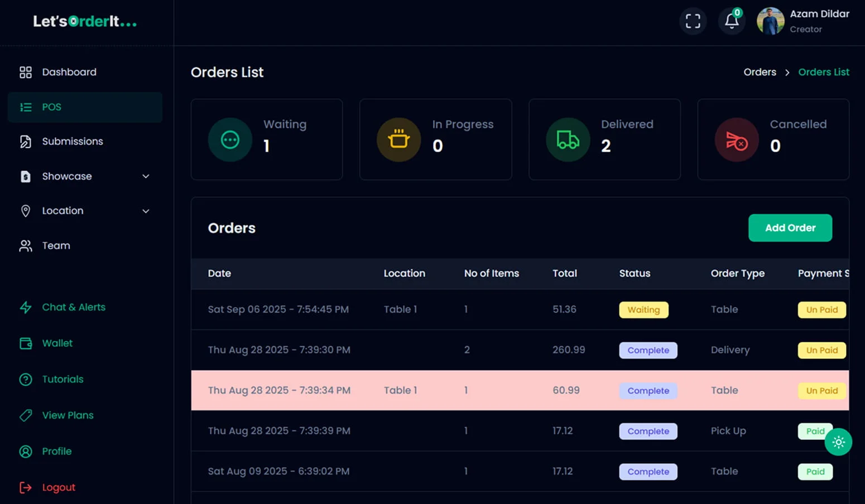Open the Submissions page
Screen dimensions: 865x504
pyautogui.click(x=73, y=141)
